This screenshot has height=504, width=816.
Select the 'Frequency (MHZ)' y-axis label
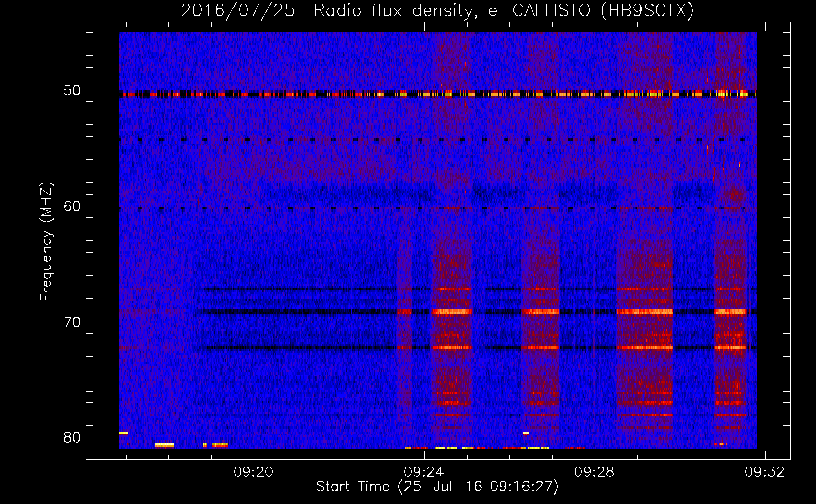tap(46, 241)
